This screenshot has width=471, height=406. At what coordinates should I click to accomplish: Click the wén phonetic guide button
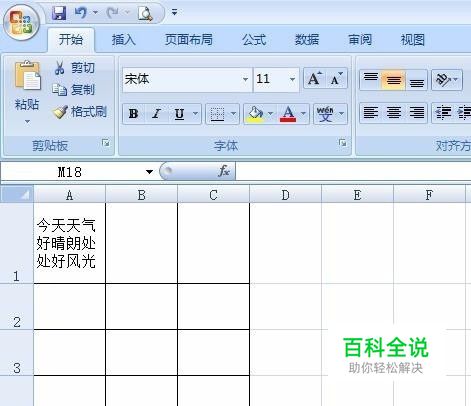(325, 114)
